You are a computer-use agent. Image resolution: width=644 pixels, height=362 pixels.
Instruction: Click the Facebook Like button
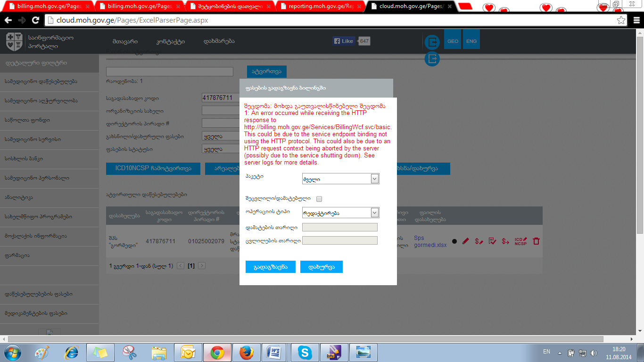344,41
